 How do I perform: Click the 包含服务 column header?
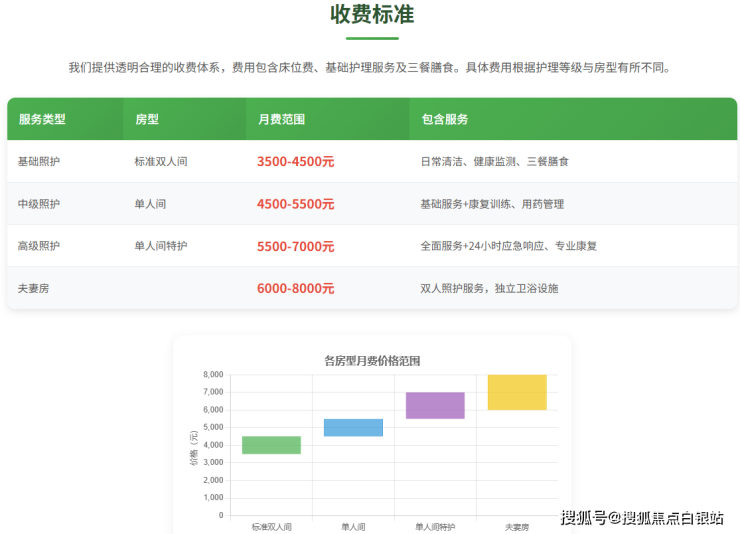pos(445,119)
